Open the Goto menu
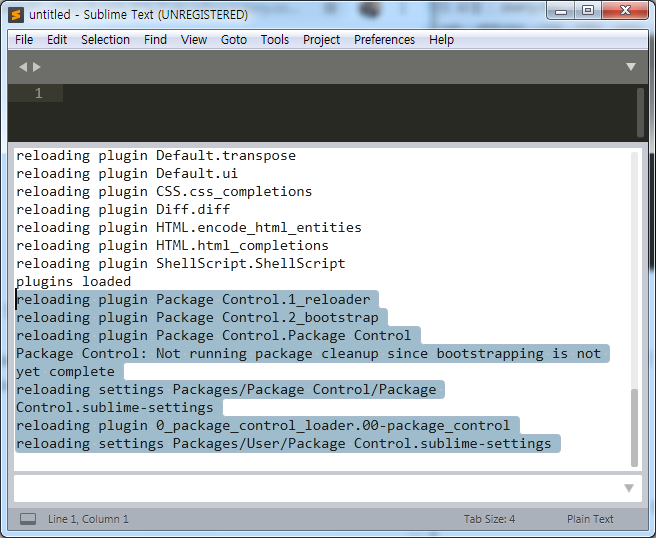 (x=234, y=40)
